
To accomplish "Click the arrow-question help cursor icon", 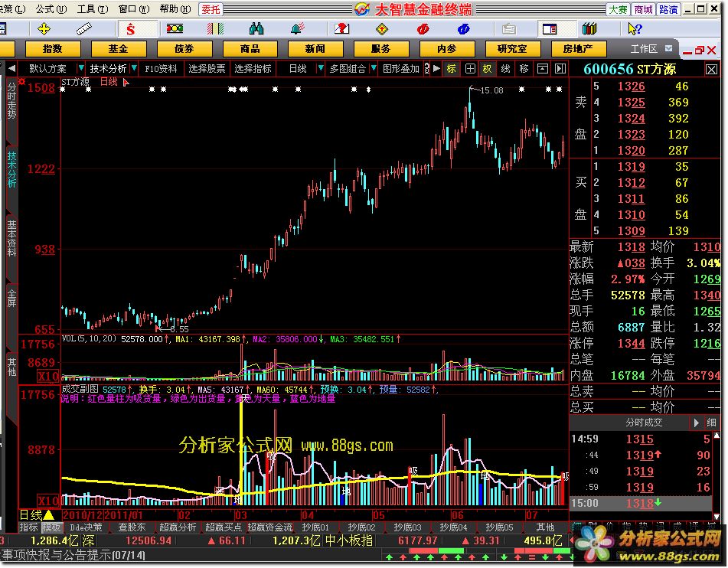I will tap(634, 29).
